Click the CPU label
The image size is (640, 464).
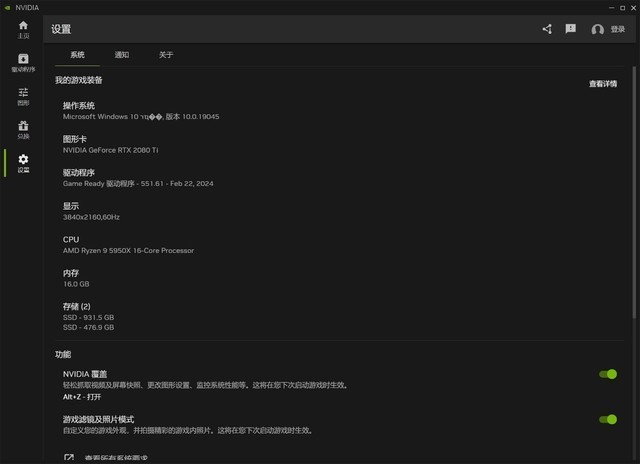pyautogui.click(x=71, y=240)
